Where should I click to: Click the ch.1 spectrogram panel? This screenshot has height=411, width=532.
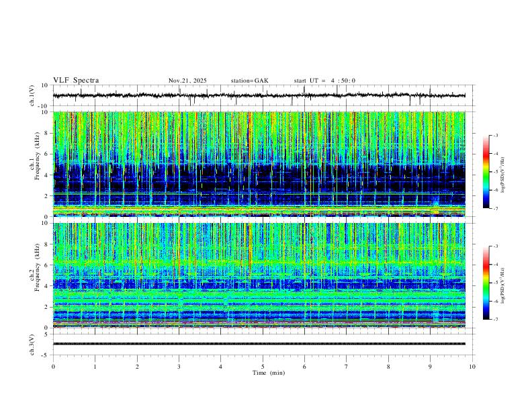point(259,164)
